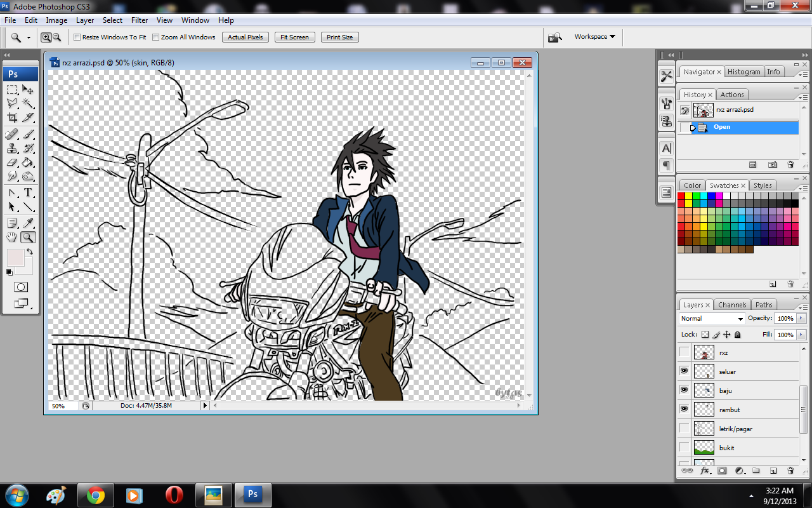Open the Workspace dropdown
This screenshot has height=508, width=812.
(x=595, y=37)
